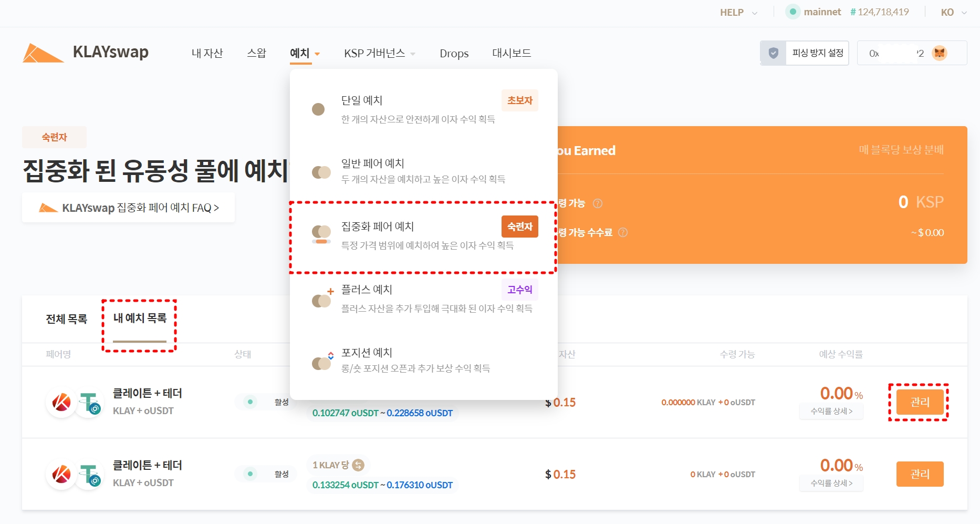Switch to the 전체 목록 tab
Screen dimensions: 980x524
67,319
